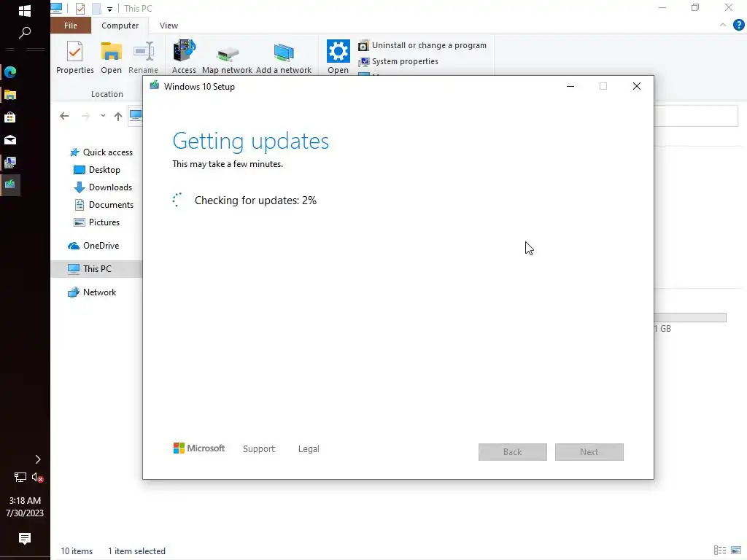Viewport: 747px width, 560px height.
Task: Select This PC in navigation pane
Action: [96, 269]
